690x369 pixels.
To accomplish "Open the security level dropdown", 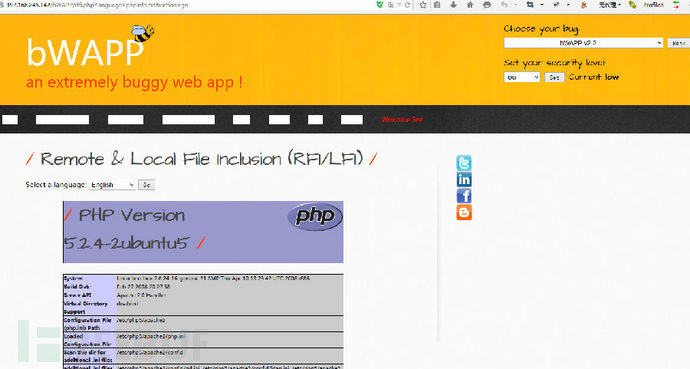I will click(x=522, y=77).
